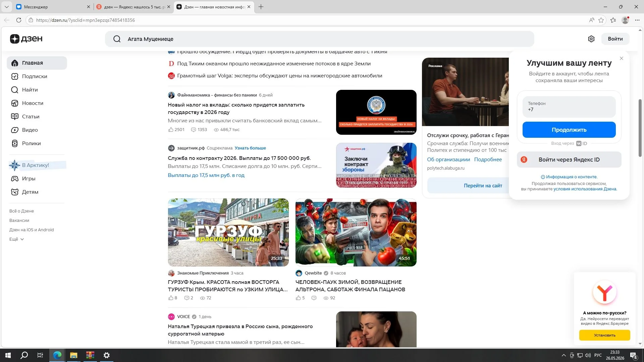Click "Узнать больше" next to защитник.рф
Image resolution: width=644 pixels, height=362 pixels.
point(250,148)
